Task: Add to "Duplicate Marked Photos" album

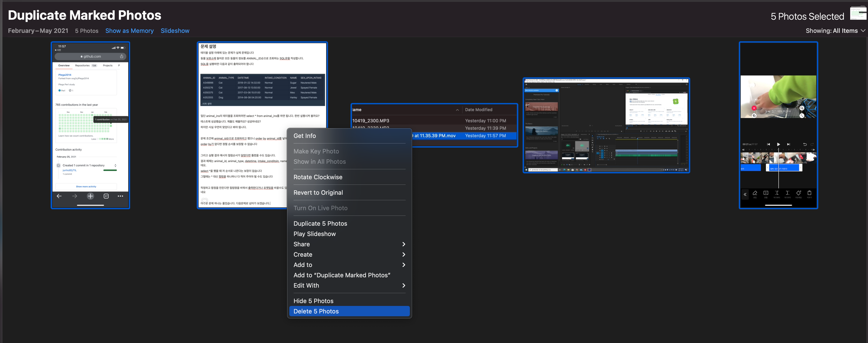Action: [x=342, y=275]
